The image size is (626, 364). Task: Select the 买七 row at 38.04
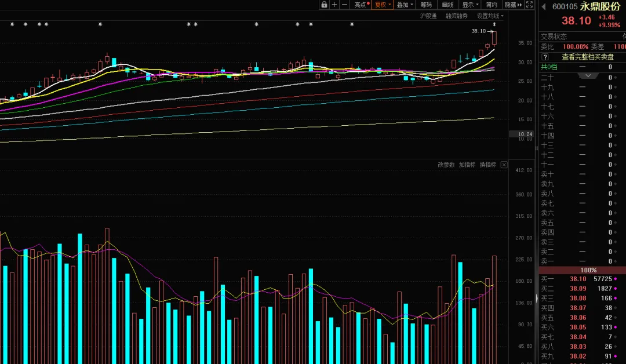[x=582, y=337]
